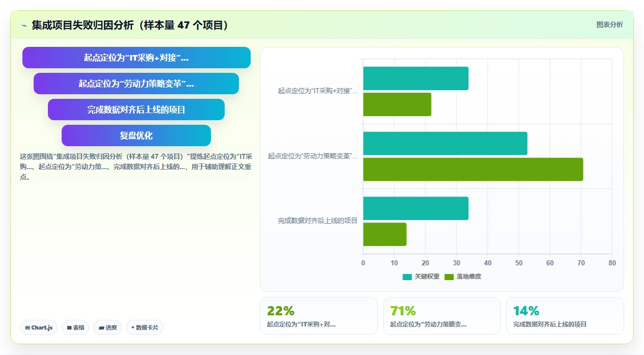Click teal 关键权重 bar for 完成数据对齐后上线 row
644x355 pixels.
tap(416, 208)
